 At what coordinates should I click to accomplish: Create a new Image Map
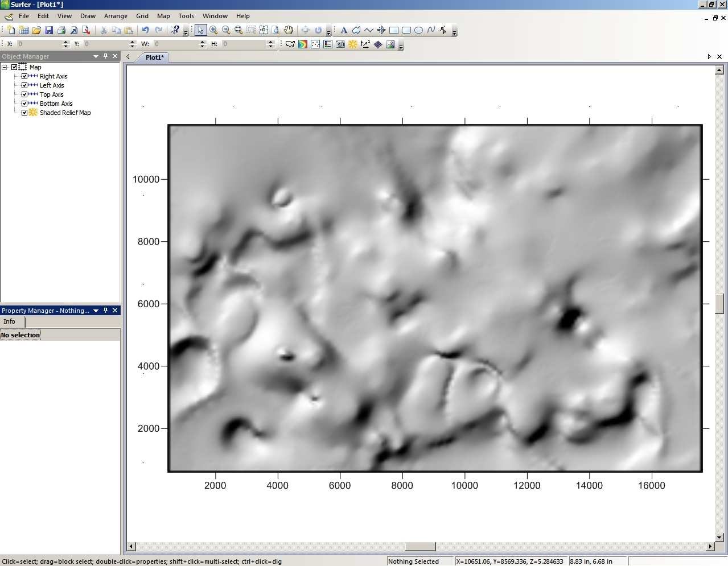coord(340,44)
